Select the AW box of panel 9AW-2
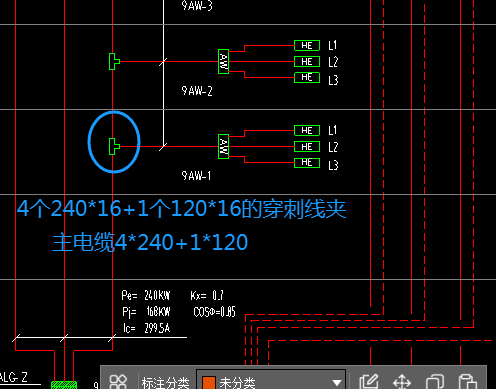Viewport: 496px width, 389px height. [x=223, y=61]
